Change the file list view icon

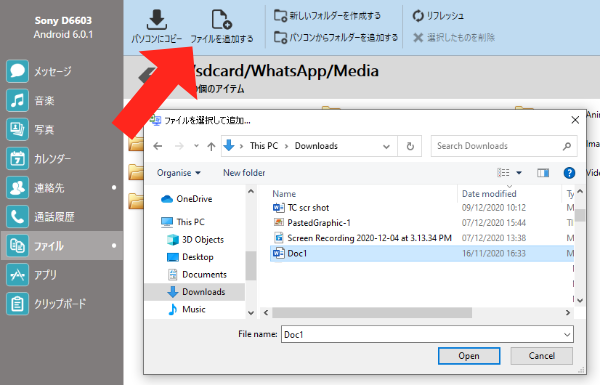(x=503, y=173)
